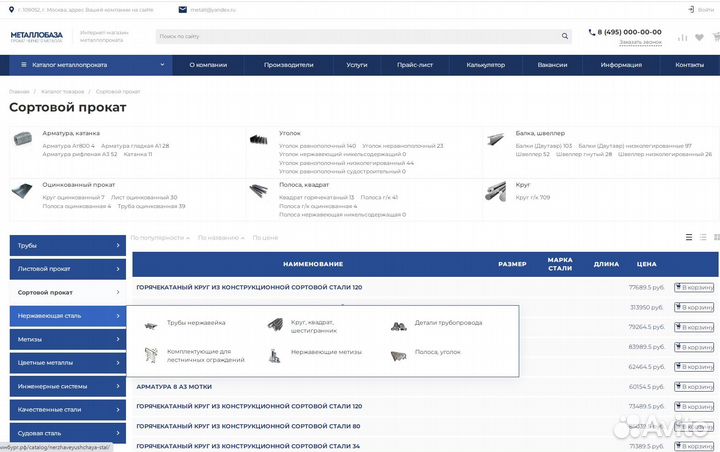
Task: Click the Балка, швеллер category image
Action: pyautogui.click(x=495, y=139)
